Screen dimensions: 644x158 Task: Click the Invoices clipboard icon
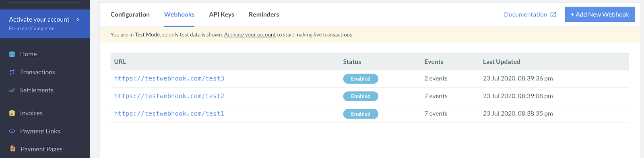point(12,113)
